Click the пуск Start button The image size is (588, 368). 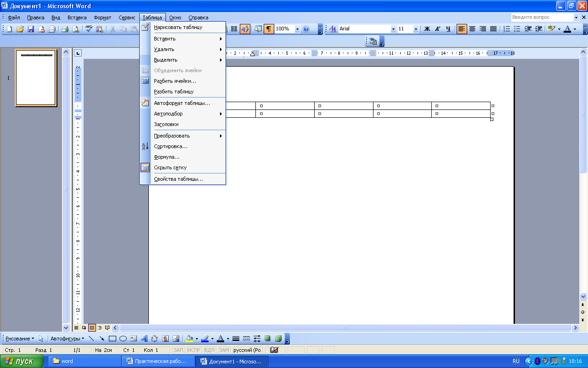tap(22, 361)
